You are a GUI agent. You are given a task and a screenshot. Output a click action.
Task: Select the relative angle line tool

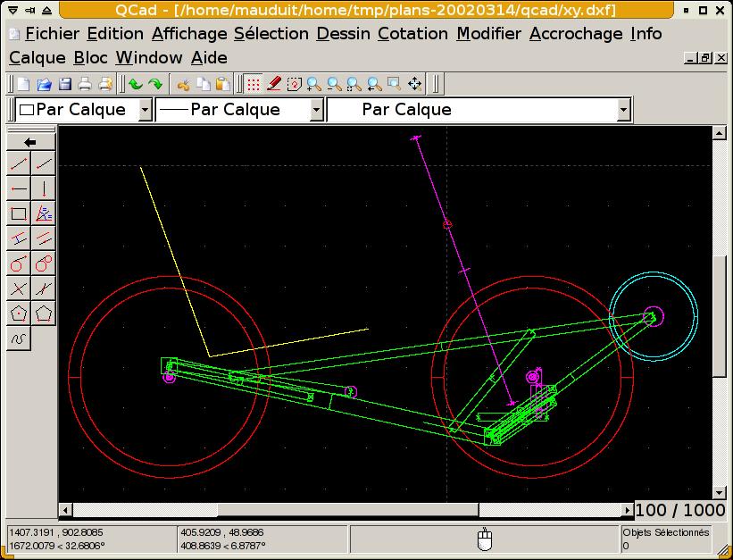click(x=44, y=288)
